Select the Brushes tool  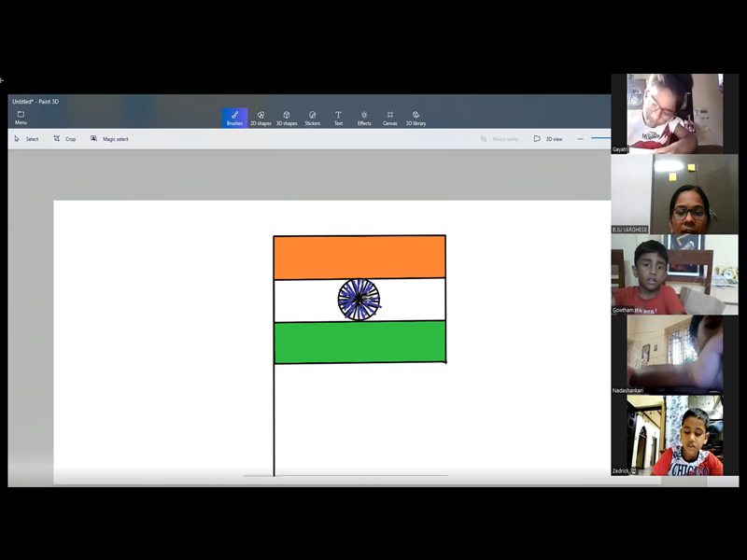234,118
